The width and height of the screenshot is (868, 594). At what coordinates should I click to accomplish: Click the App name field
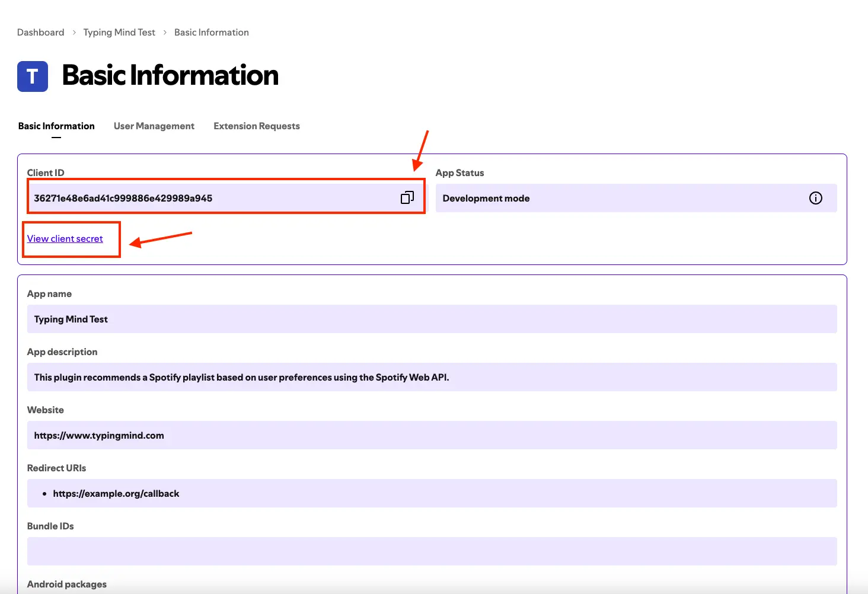point(432,319)
